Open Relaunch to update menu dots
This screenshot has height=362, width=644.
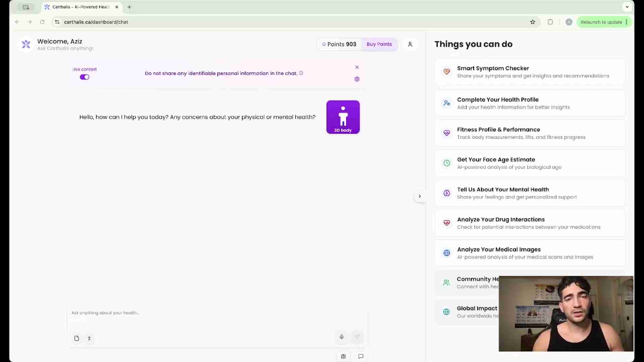pos(627,22)
